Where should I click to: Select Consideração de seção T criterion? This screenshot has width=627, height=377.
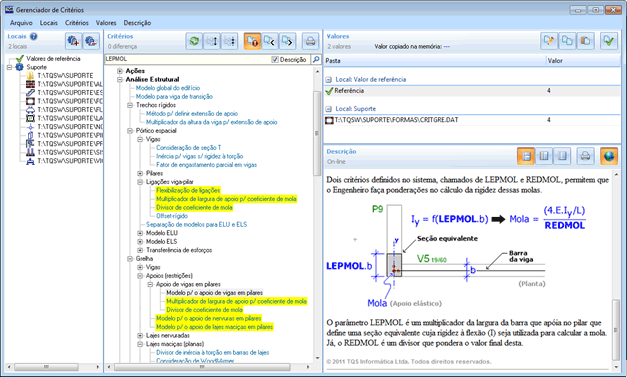[x=189, y=148]
